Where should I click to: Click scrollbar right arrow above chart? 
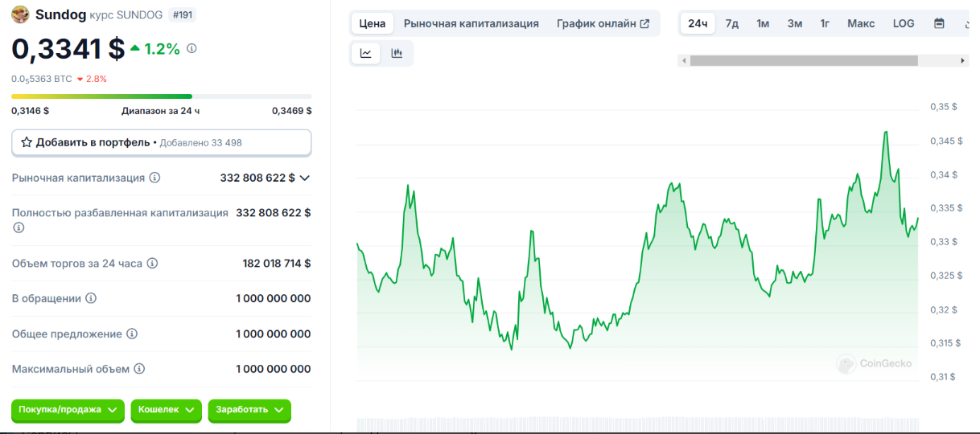pyautogui.click(x=962, y=61)
